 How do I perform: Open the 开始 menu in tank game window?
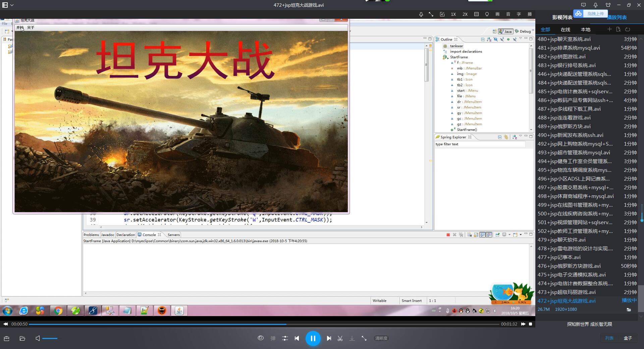(x=20, y=28)
